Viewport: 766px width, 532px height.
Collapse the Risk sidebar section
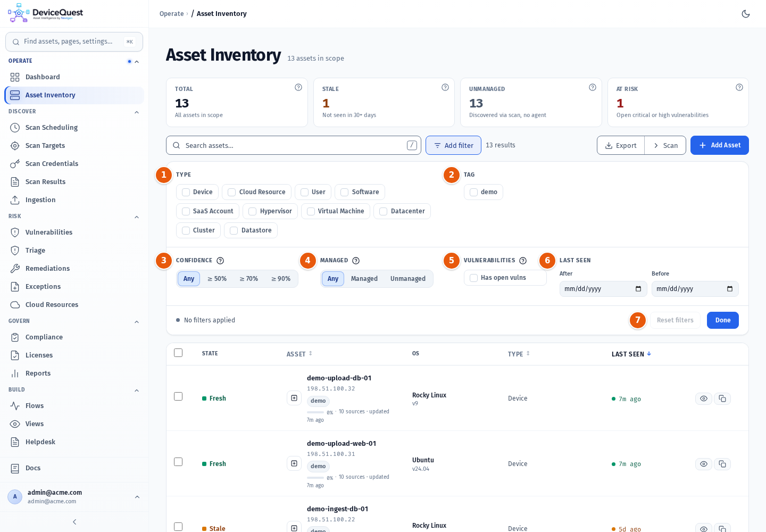click(x=137, y=217)
